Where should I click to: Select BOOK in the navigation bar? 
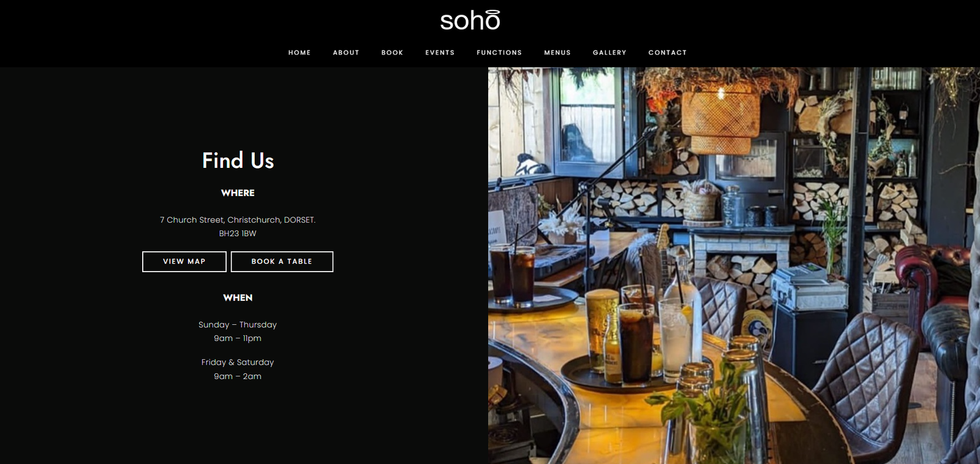pyautogui.click(x=392, y=53)
